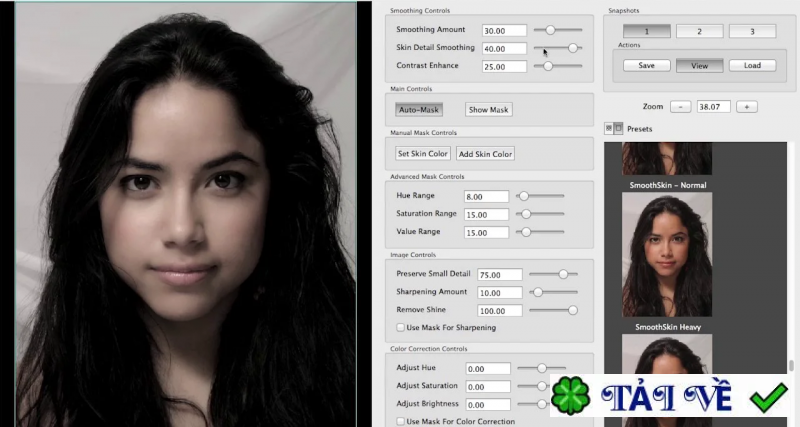Click the Adjust Hue slider handle
Screen dimensions: 800x427
point(542,368)
